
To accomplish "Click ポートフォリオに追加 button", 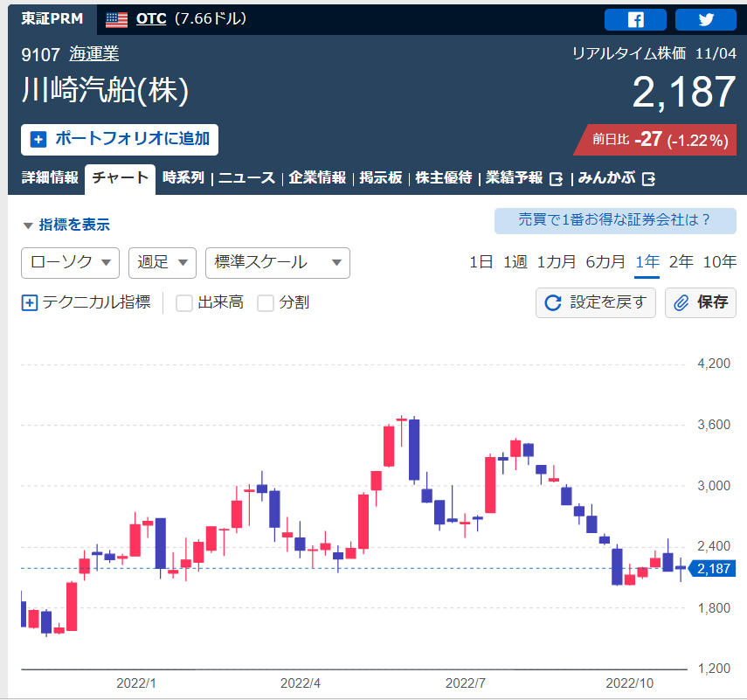I will [x=120, y=139].
